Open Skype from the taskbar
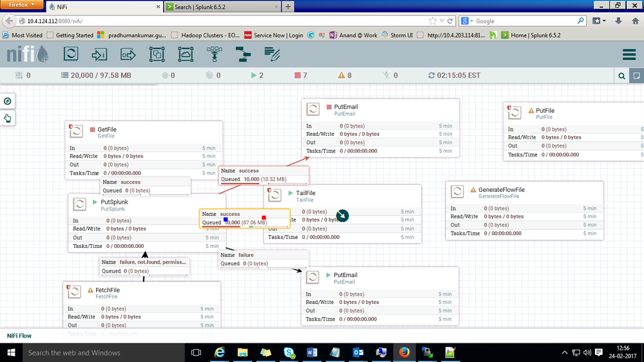The image size is (644, 362). (289, 352)
